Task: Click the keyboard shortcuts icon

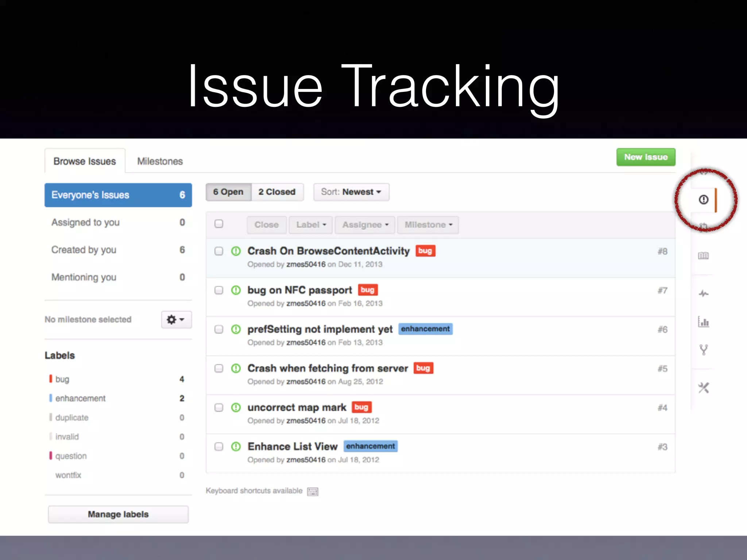Action: (x=313, y=491)
